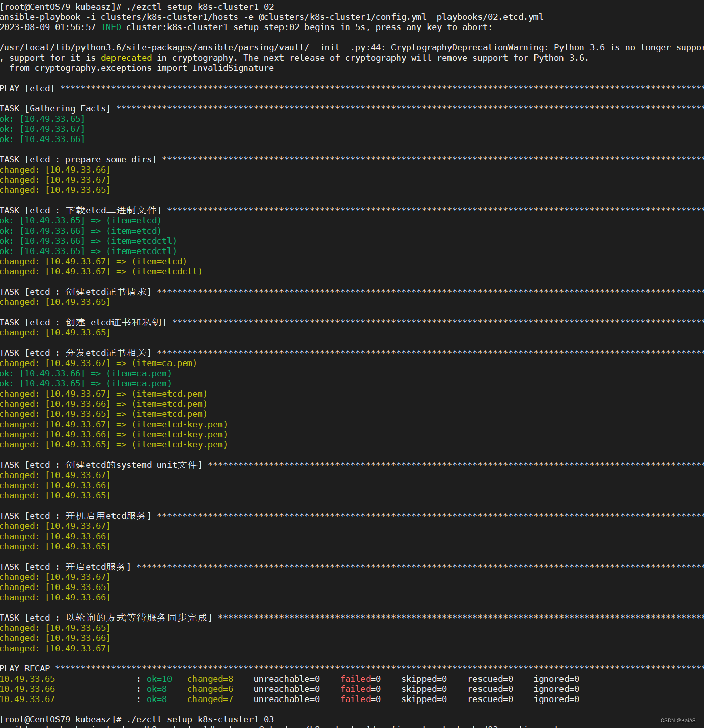Click 'changed=8' in the recap

click(x=210, y=679)
